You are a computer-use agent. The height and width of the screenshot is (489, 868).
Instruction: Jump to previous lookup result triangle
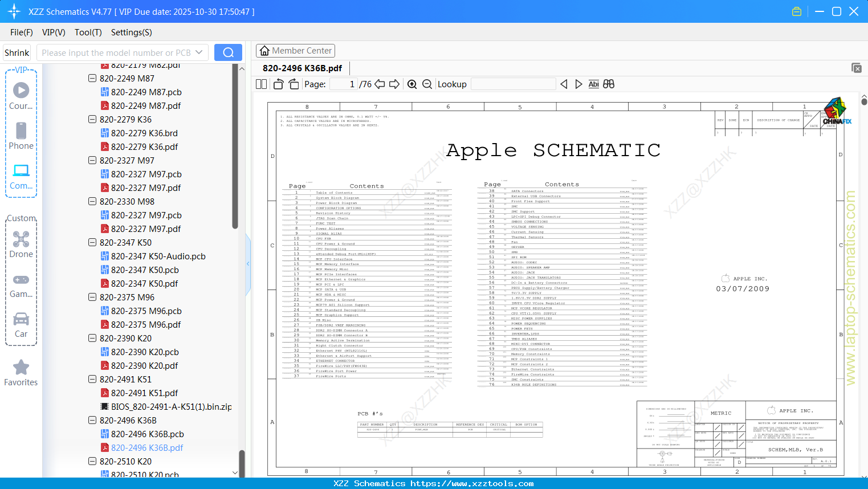(x=564, y=84)
